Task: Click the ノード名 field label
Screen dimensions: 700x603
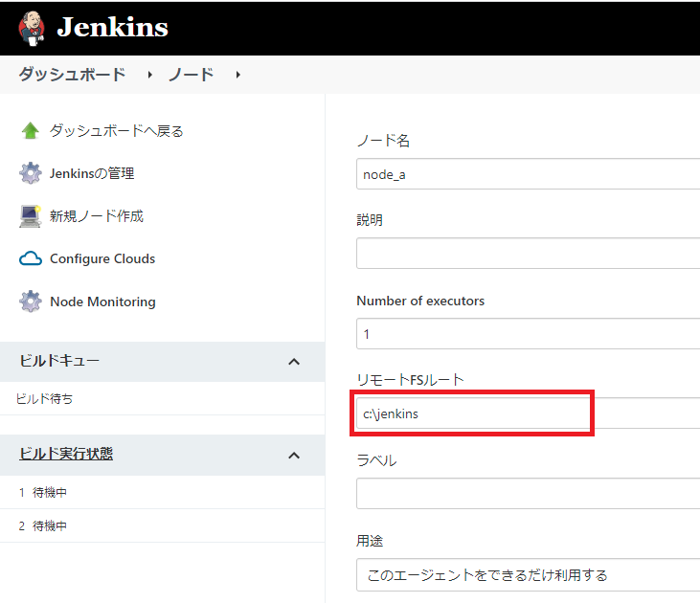Action: point(383,141)
